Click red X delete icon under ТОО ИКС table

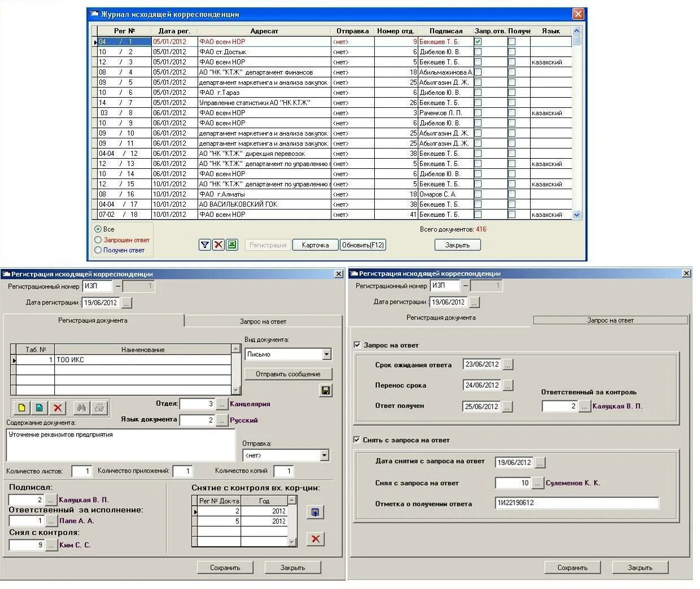(x=58, y=408)
